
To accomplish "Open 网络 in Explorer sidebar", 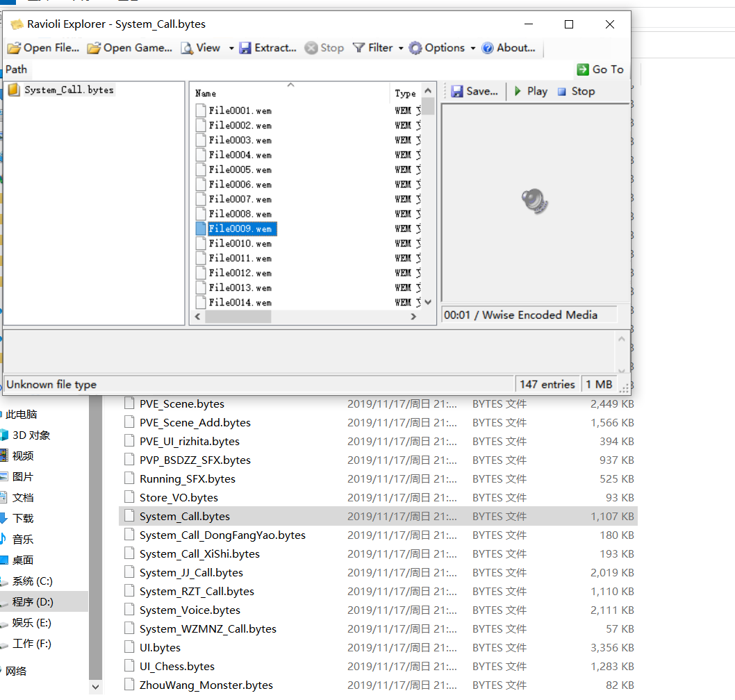I will 16,671.
